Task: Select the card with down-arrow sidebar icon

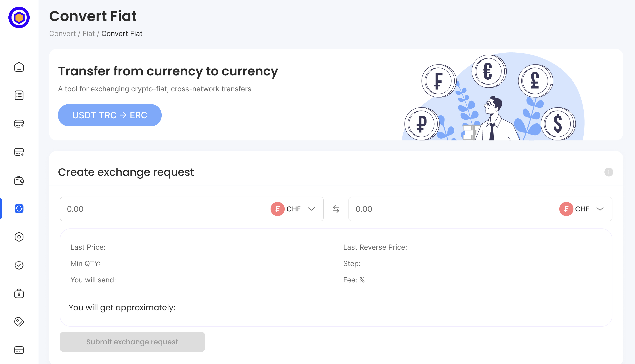Action: click(19, 152)
